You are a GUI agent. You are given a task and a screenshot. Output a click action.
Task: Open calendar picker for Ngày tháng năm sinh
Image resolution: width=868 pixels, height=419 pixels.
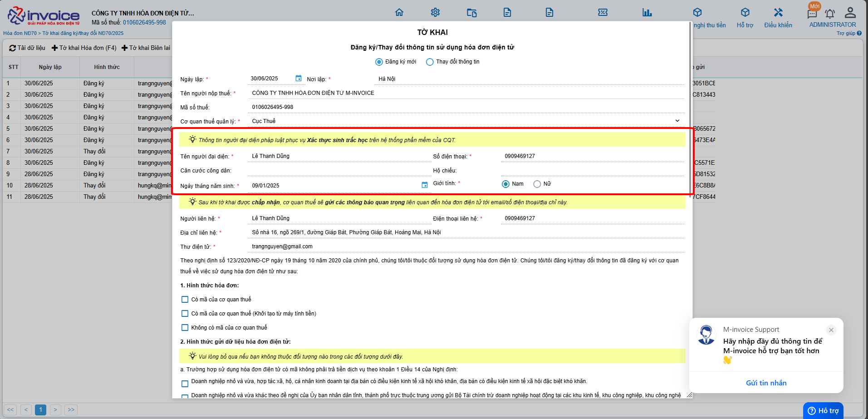coord(425,185)
